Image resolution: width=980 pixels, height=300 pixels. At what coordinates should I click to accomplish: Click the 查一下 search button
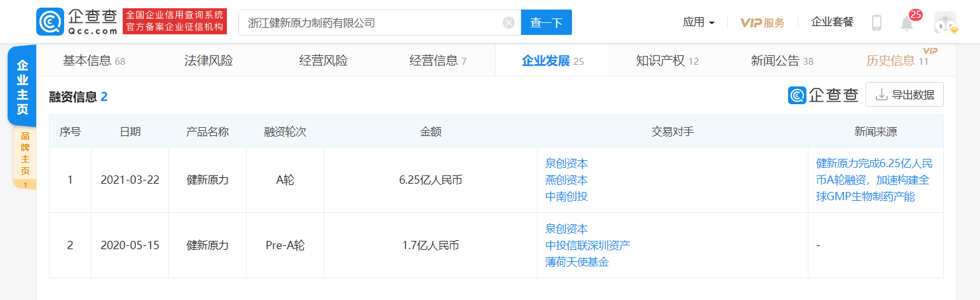click(x=547, y=23)
